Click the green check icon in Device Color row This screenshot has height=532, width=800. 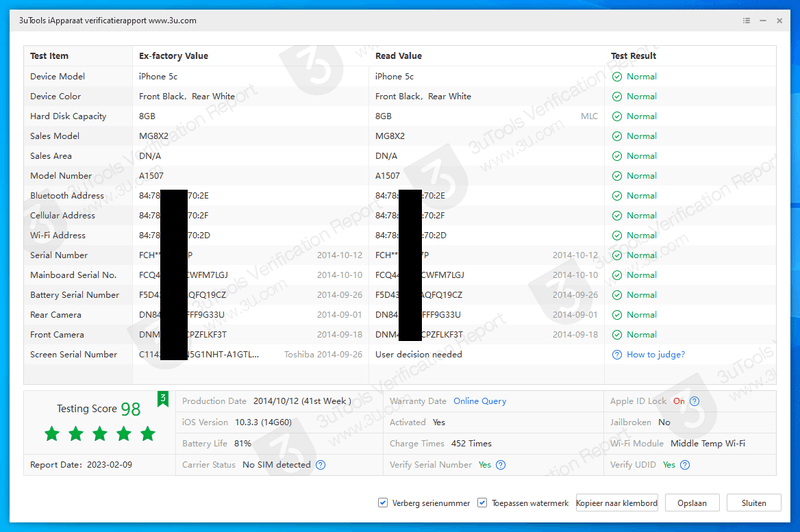pos(617,96)
